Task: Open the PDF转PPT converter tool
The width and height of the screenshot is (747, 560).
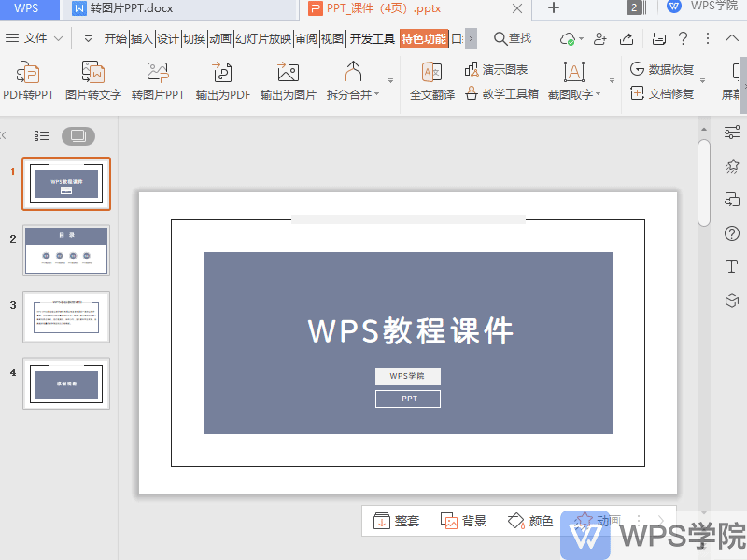Action: (x=28, y=80)
